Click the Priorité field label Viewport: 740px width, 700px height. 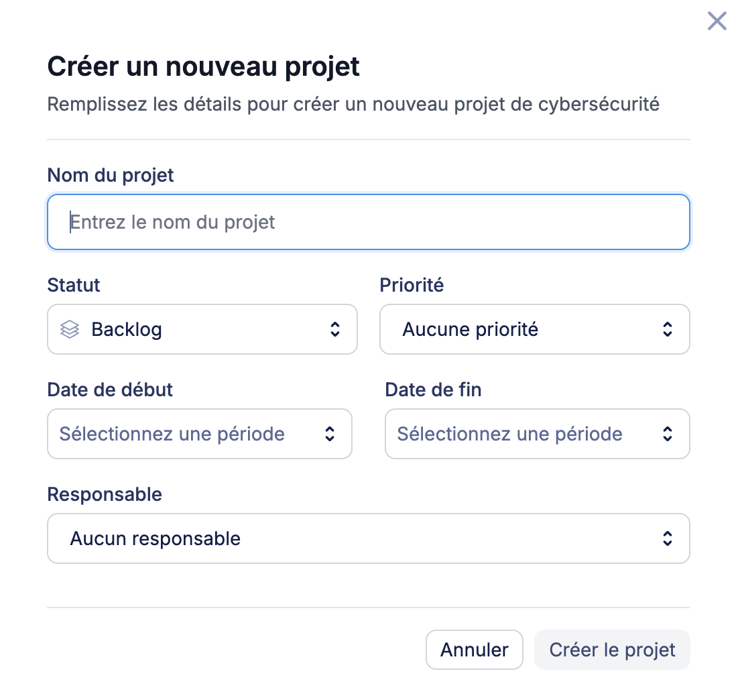pyautogui.click(x=412, y=285)
